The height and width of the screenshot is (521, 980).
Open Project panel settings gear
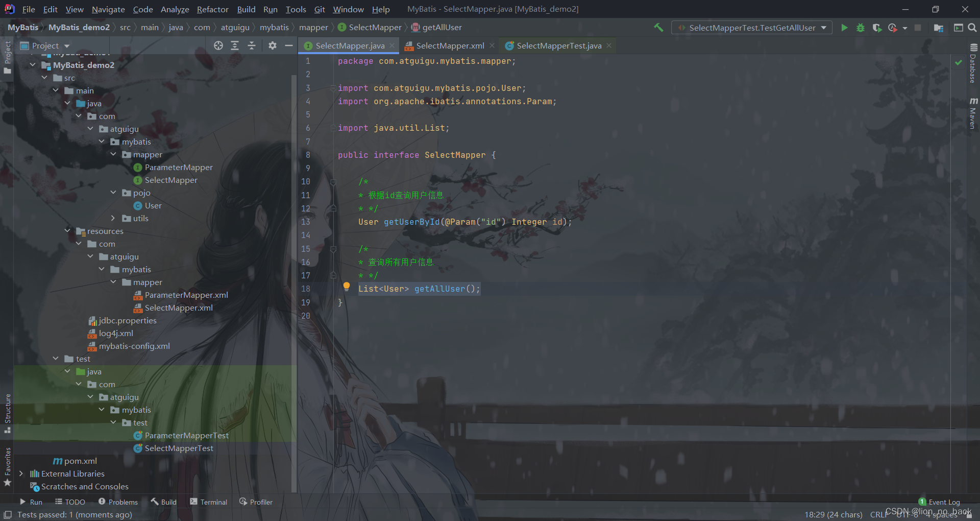273,45
